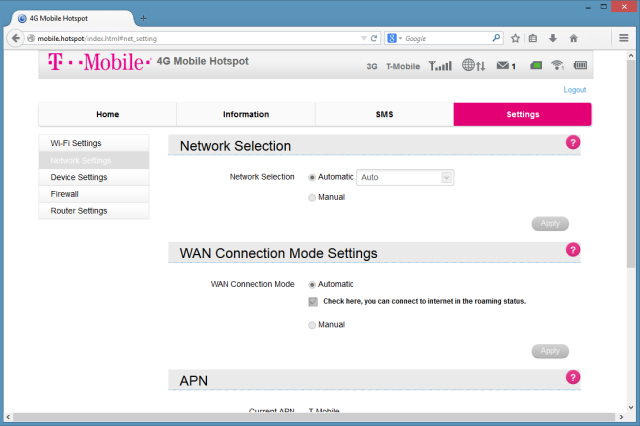Open Wi-Fi Settings in sidebar
Image resolution: width=640 pixels, height=426 pixels.
(94, 143)
